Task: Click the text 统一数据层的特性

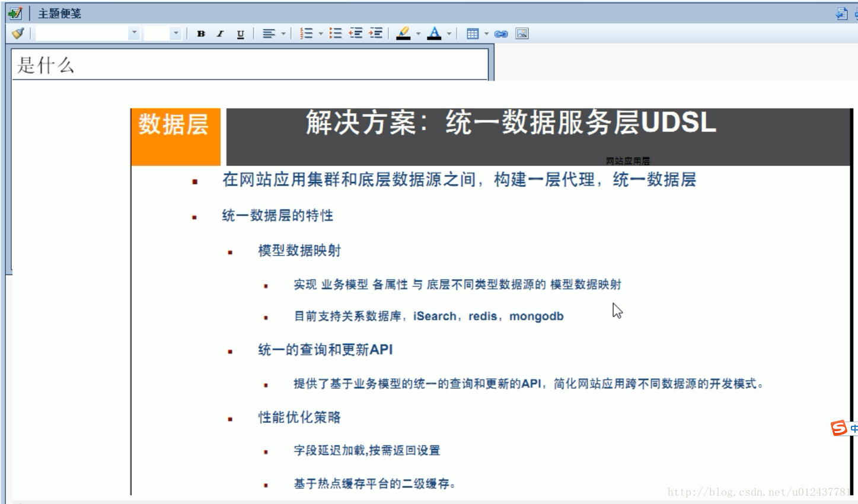Action: 278,215
